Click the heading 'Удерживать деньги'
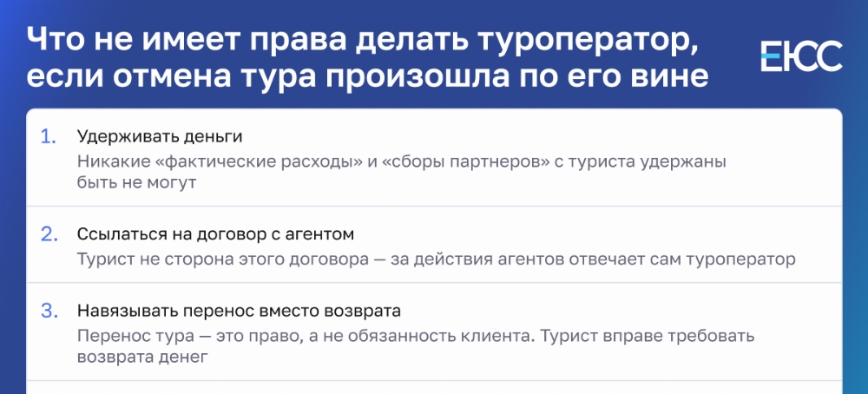Viewport: 868px width, 394px height. pos(160,137)
